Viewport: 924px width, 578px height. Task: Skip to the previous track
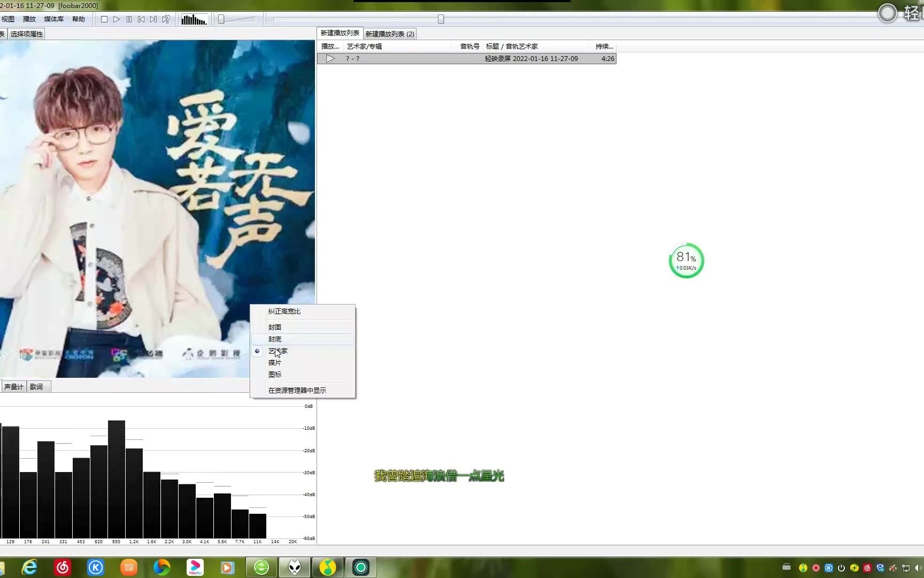tap(141, 19)
